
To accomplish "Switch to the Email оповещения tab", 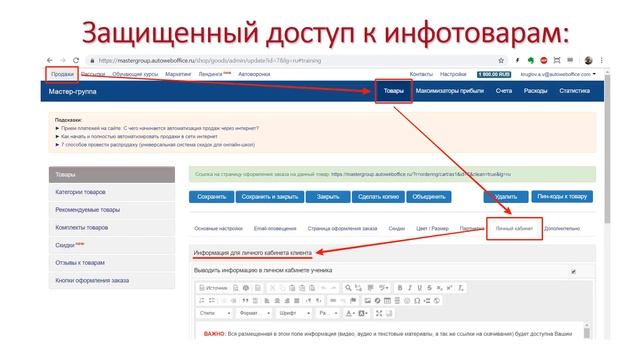I will coord(275,229).
